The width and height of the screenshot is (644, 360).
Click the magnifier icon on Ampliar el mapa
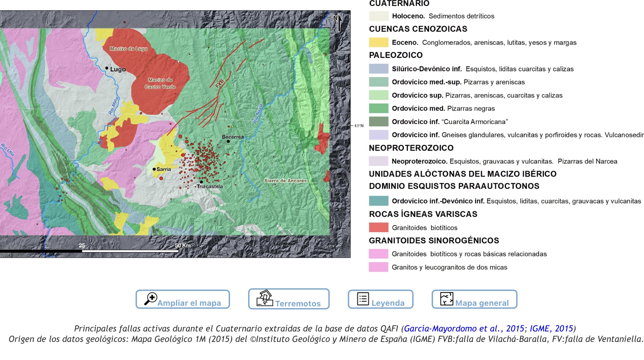point(151,299)
